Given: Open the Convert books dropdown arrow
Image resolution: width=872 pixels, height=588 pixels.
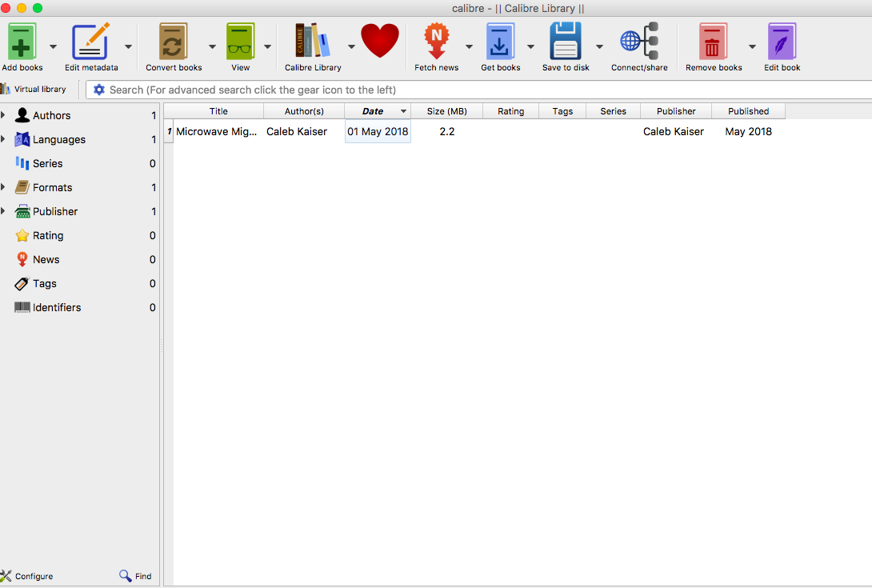Looking at the screenshot, I should [x=212, y=46].
